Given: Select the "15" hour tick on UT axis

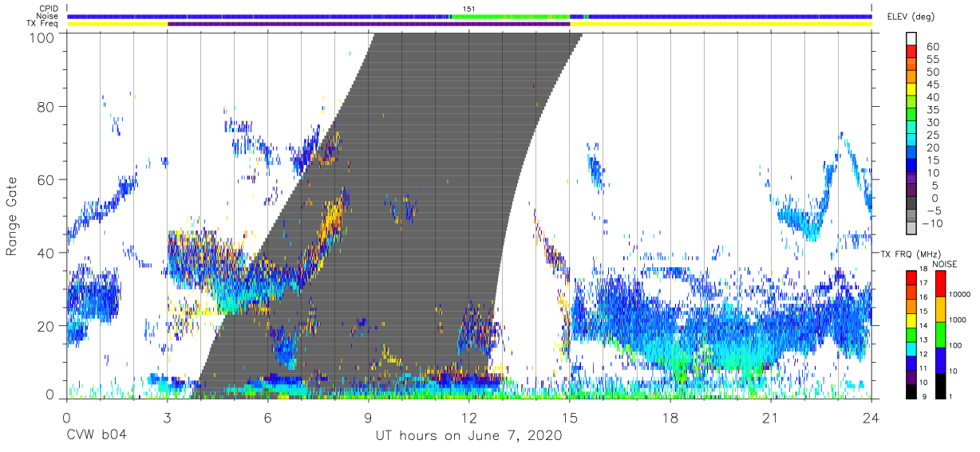Looking at the screenshot, I should [570, 417].
